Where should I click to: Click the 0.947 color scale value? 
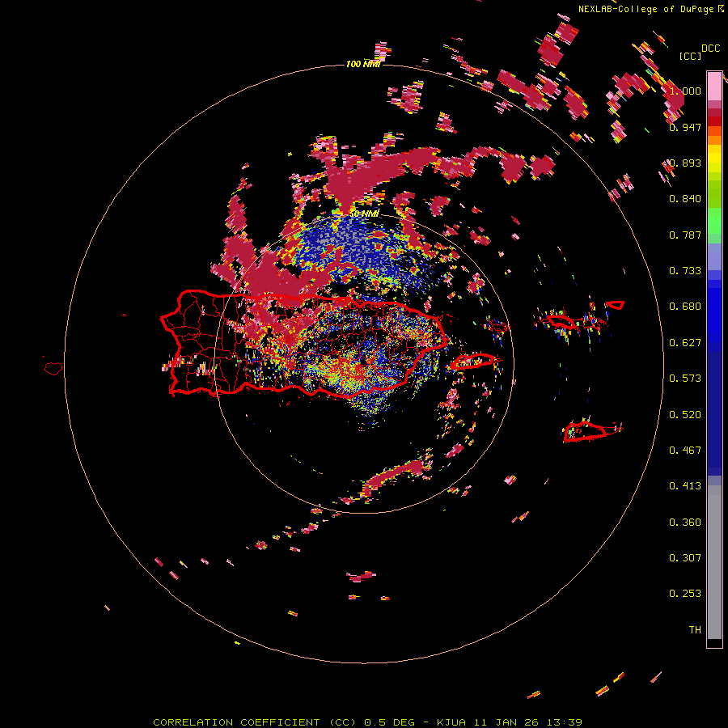pos(685,127)
